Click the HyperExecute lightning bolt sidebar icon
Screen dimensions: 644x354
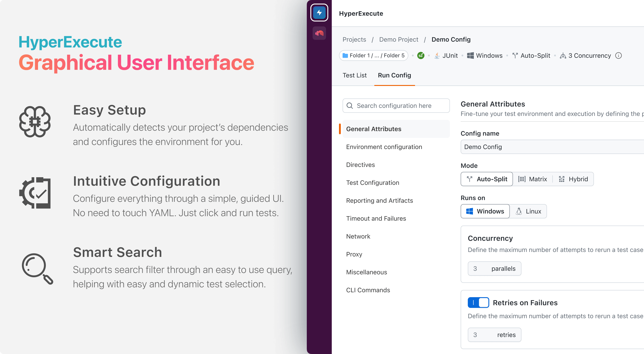(x=319, y=13)
